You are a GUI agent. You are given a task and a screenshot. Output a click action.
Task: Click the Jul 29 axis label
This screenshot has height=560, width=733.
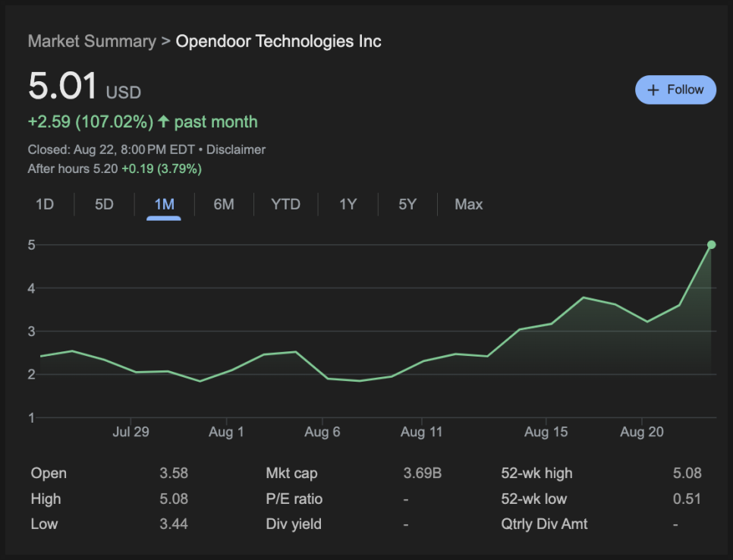(131, 432)
